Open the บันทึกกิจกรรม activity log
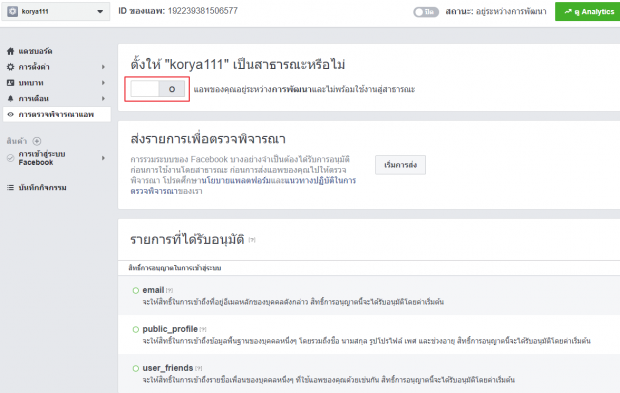 point(42,187)
